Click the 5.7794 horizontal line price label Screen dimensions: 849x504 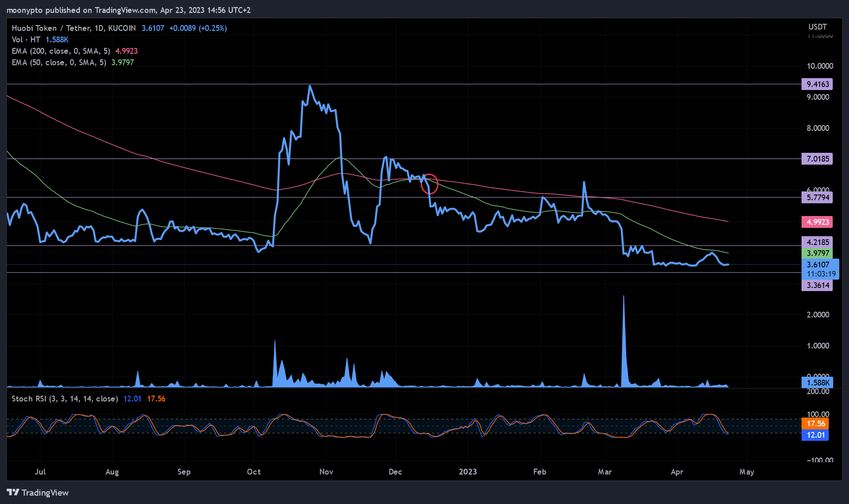pos(817,197)
